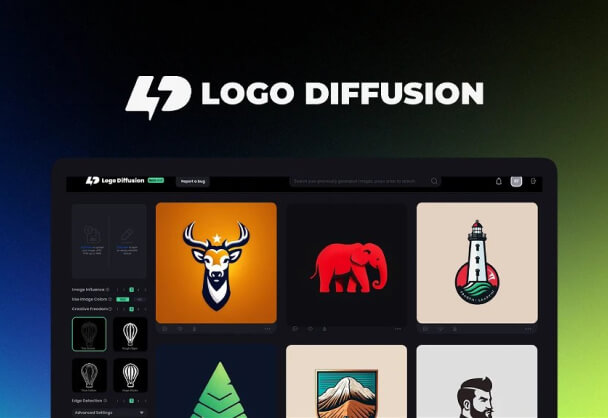Toggle Use Image Colors green option

[123, 299]
